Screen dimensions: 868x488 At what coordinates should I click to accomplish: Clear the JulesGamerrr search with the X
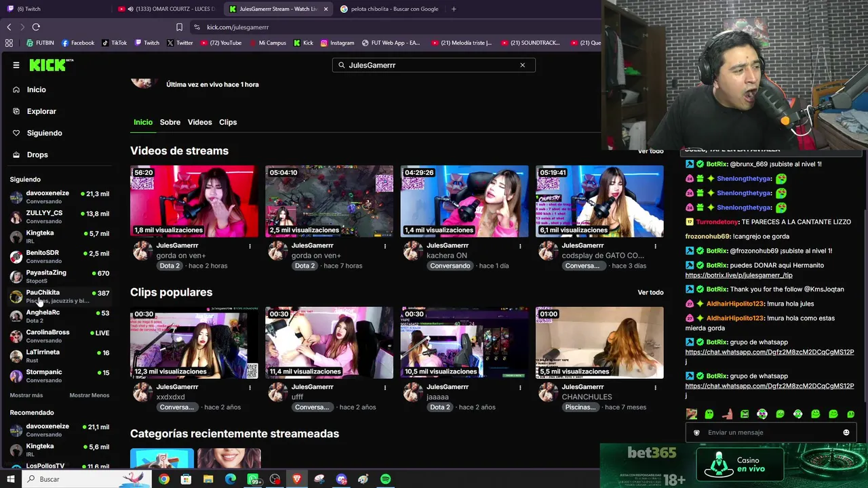pos(522,65)
